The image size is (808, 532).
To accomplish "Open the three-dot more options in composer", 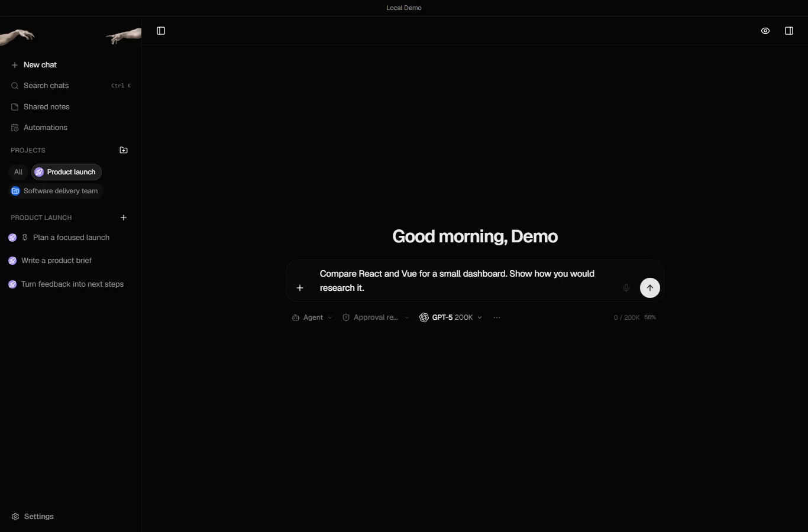I will pyautogui.click(x=497, y=317).
